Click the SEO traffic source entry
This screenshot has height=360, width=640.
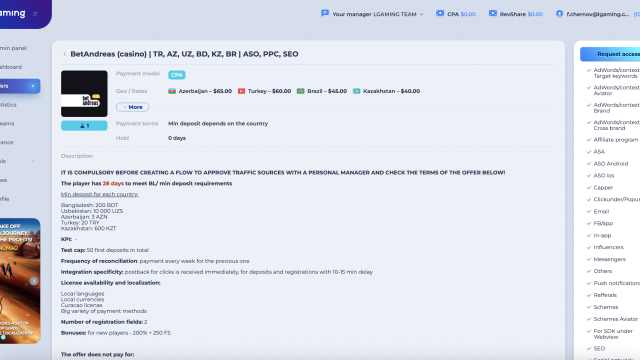(599, 349)
